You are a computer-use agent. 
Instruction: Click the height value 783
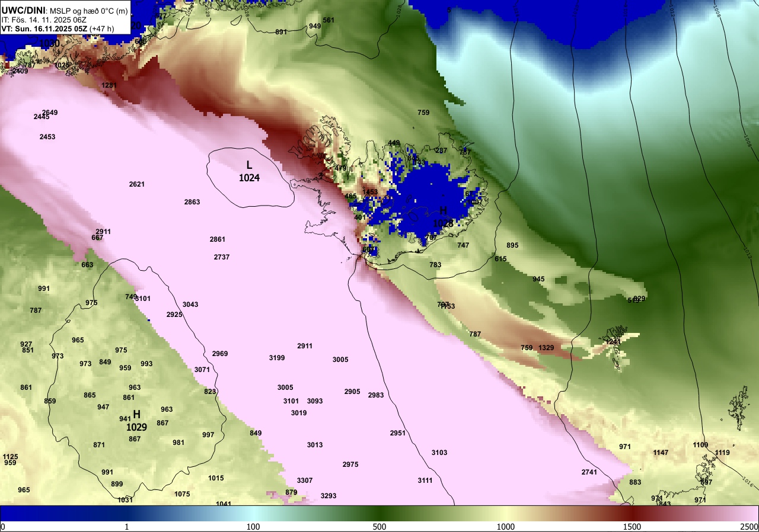click(x=435, y=265)
